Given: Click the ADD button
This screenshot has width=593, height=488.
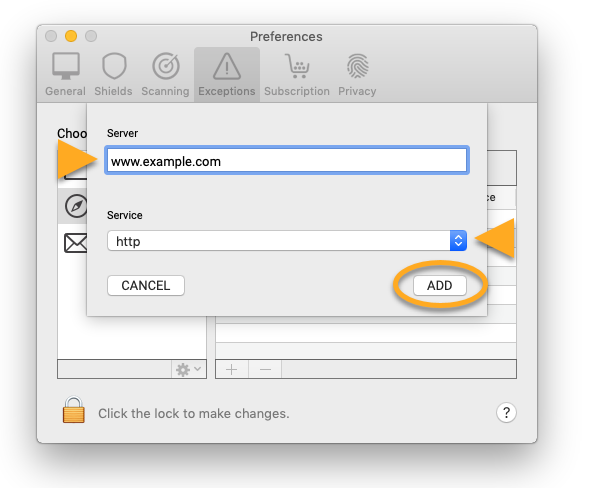Looking at the screenshot, I should [x=440, y=285].
